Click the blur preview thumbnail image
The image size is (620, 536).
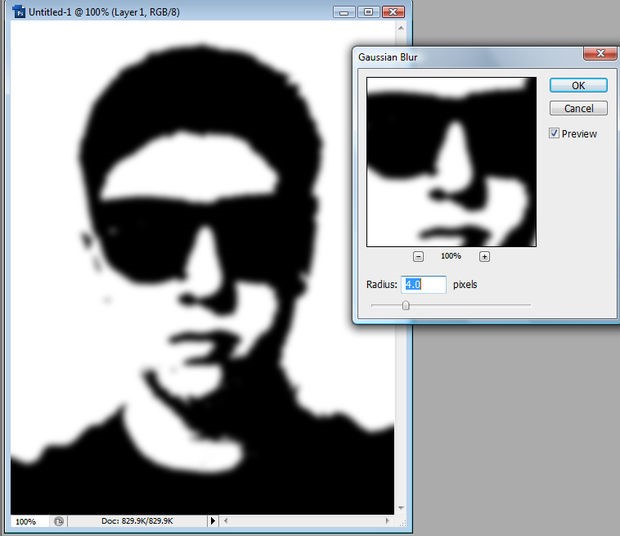click(x=451, y=162)
